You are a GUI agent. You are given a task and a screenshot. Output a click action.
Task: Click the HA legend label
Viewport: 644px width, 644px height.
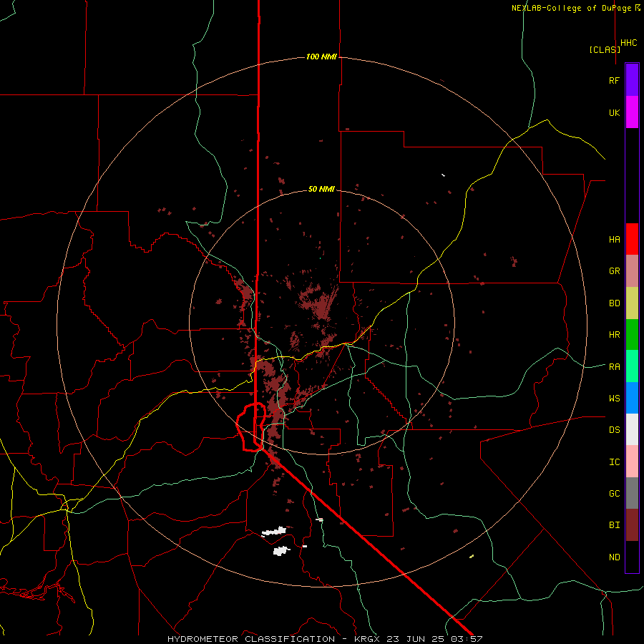[x=614, y=239]
